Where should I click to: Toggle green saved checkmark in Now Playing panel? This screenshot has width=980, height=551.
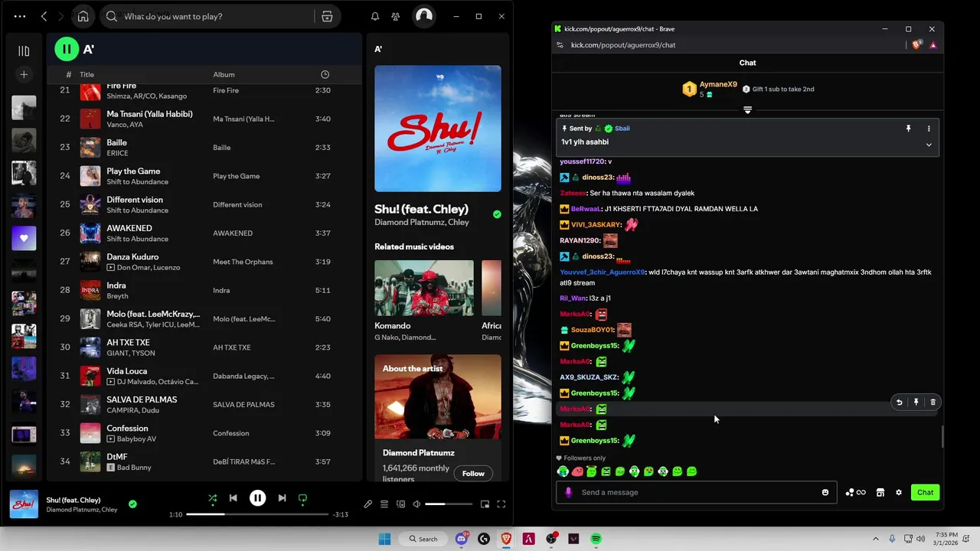pyautogui.click(x=497, y=215)
